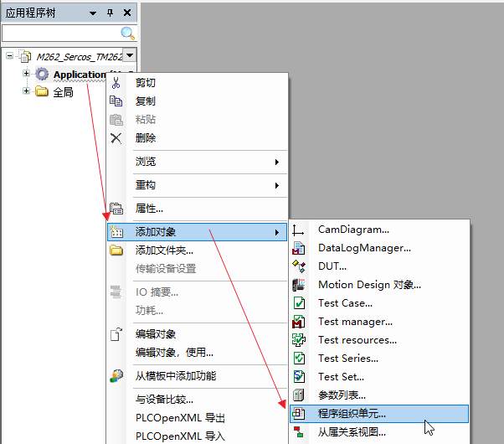Choose 添加文件夹... in the context menu
Viewport: 504px width, 444px height.
click(164, 250)
